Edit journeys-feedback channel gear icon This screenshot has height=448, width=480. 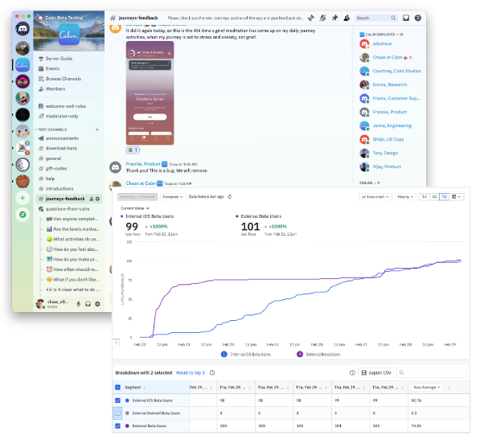[97, 199]
